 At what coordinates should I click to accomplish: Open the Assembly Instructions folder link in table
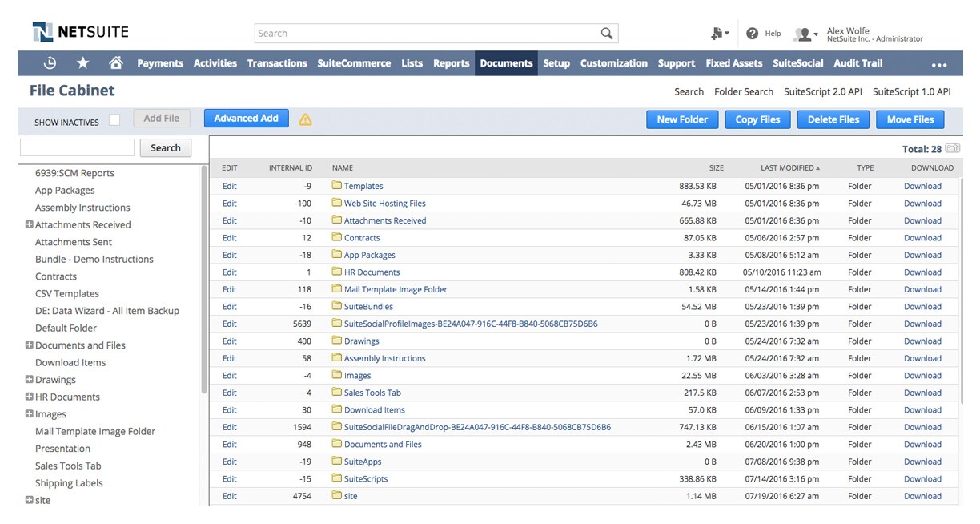(384, 358)
